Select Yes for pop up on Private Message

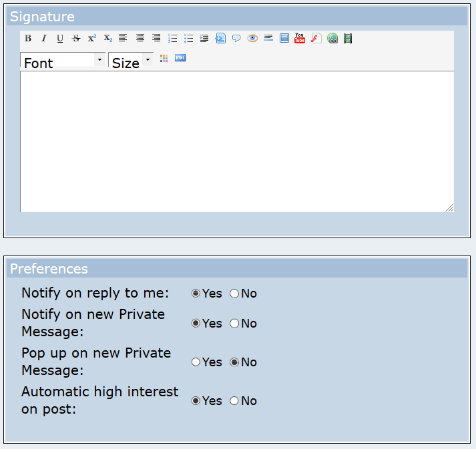tap(196, 362)
